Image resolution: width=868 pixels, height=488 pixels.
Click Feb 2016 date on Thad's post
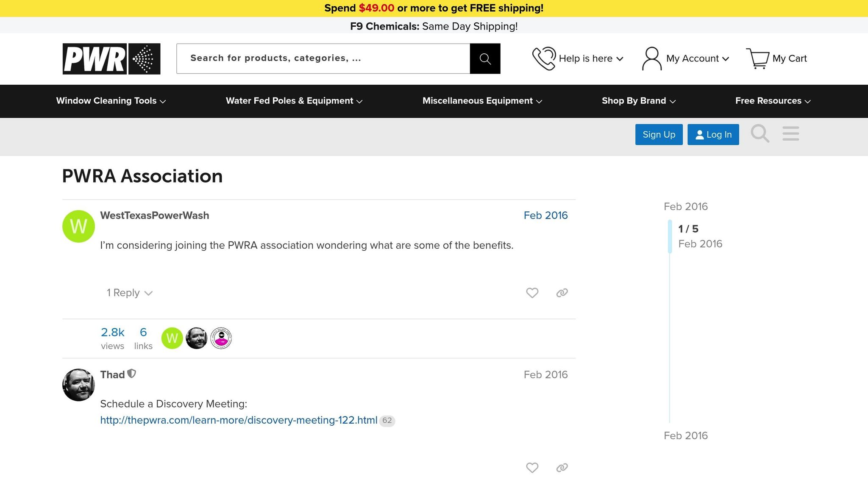(545, 374)
